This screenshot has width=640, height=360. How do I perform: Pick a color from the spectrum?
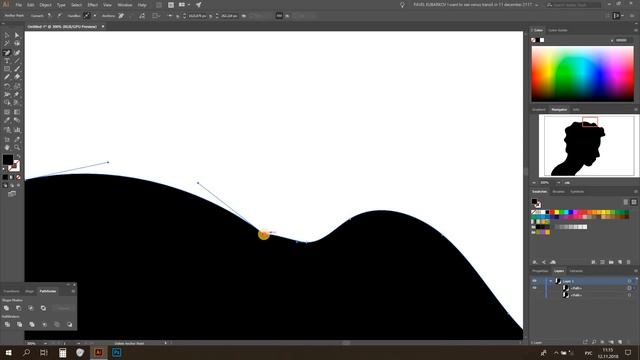582,74
